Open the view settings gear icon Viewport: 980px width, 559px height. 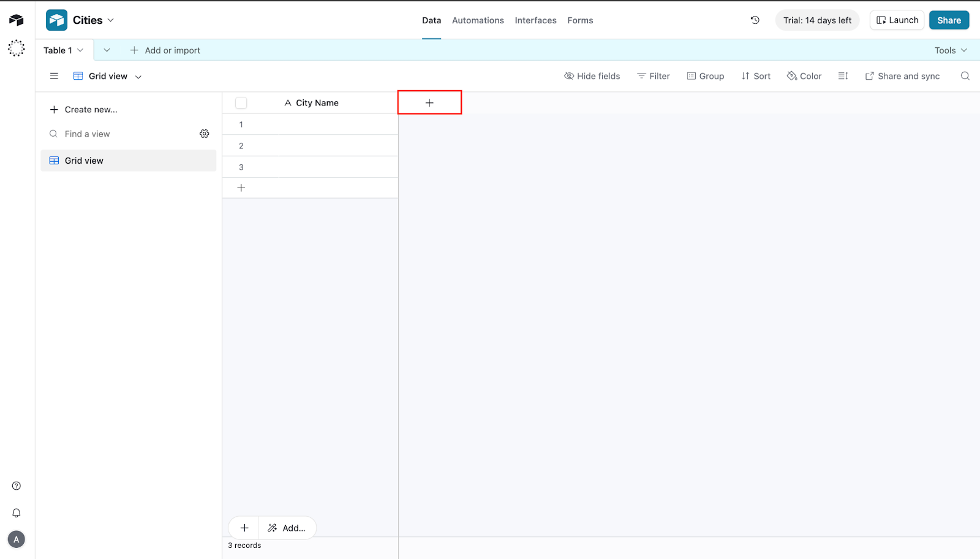(x=205, y=134)
